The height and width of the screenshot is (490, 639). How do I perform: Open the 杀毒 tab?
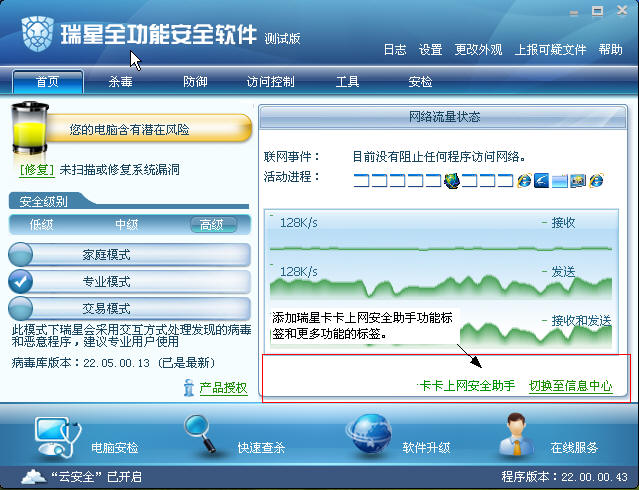coord(120,82)
